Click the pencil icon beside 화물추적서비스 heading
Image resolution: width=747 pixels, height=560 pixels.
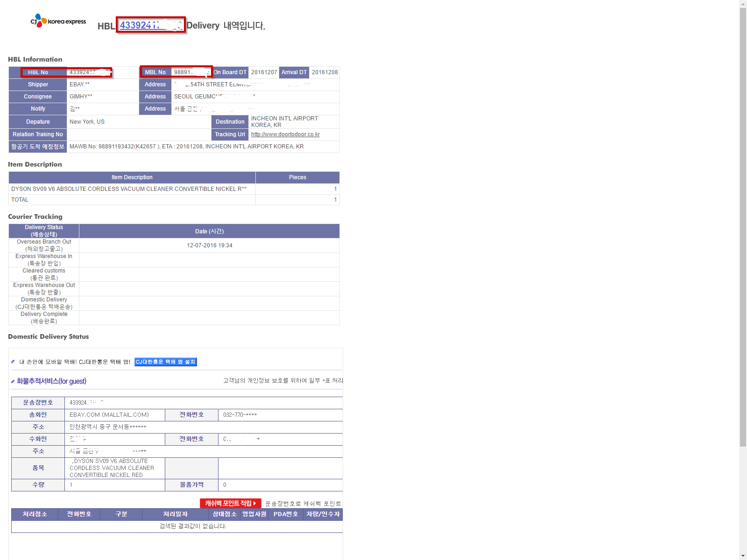tap(13, 382)
